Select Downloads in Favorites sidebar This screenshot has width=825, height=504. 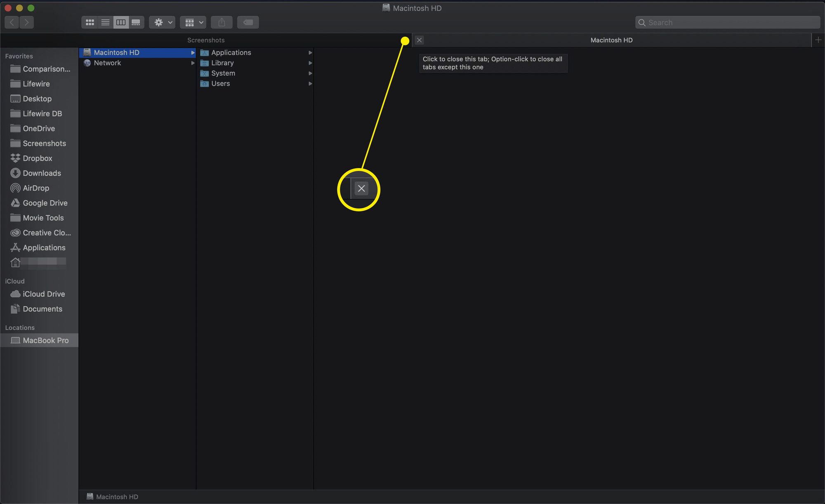point(42,173)
